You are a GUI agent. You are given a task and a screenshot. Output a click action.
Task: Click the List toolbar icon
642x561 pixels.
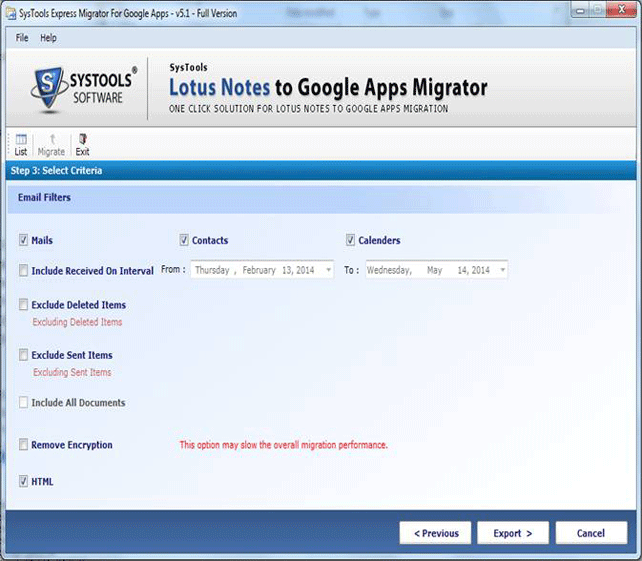tap(20, 140)
